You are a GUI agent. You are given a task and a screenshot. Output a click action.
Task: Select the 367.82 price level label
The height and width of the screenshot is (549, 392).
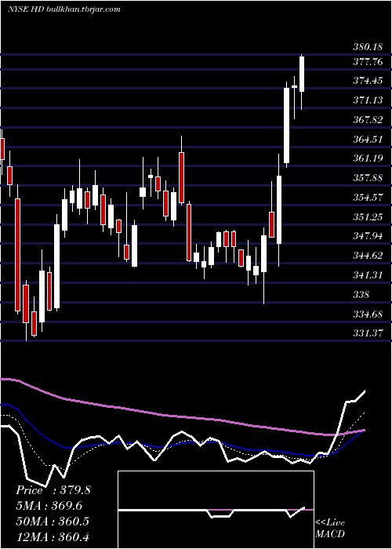368,120
